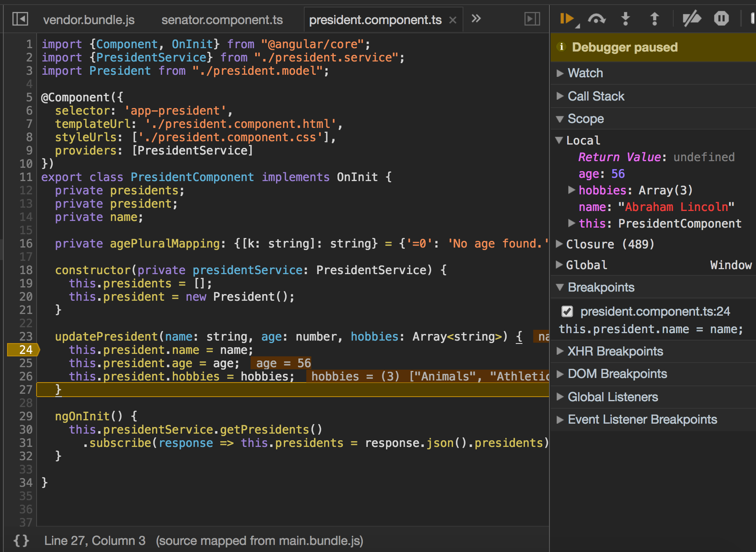Click line number 27 in gutter

[x=26, y=390]
